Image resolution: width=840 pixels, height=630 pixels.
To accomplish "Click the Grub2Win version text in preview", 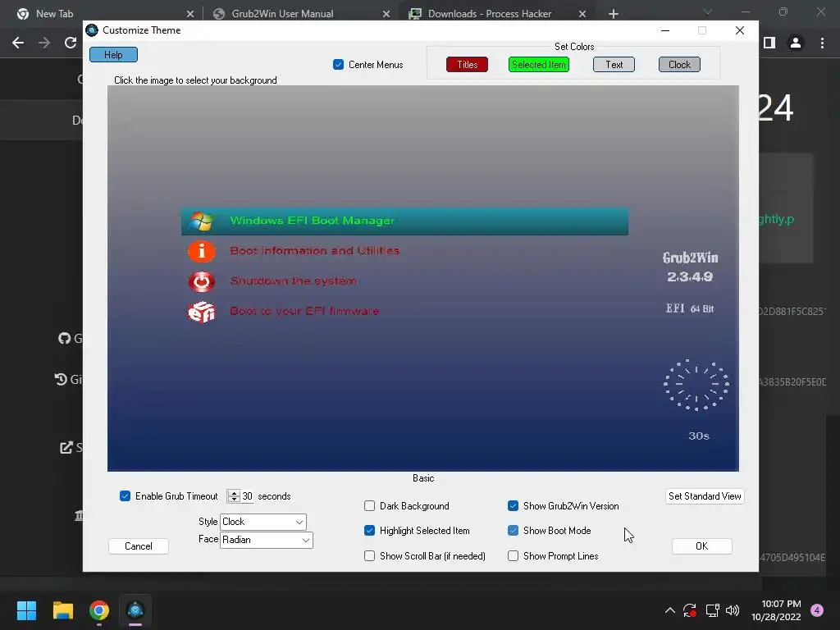I will (690, 267).
